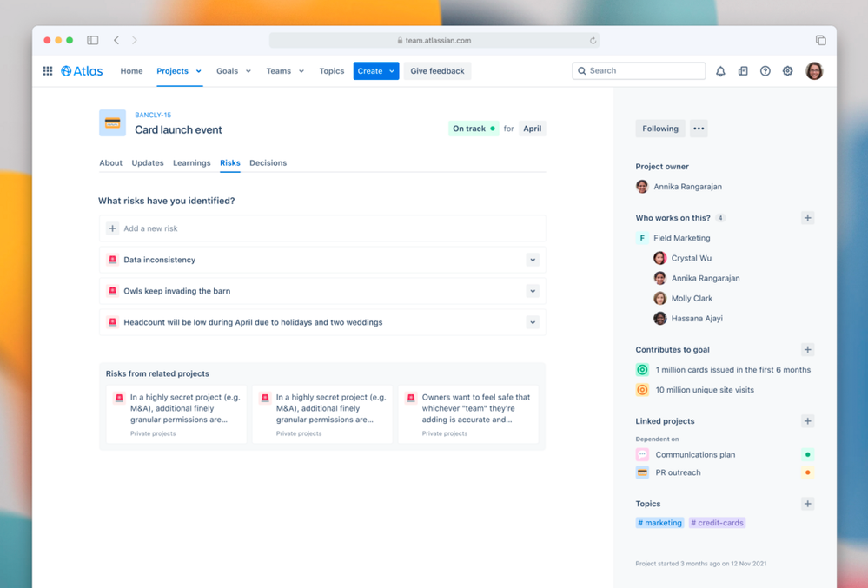Add a topic with the Topics plus icon
Screen dimensions: 868x588
pos(808,504)
